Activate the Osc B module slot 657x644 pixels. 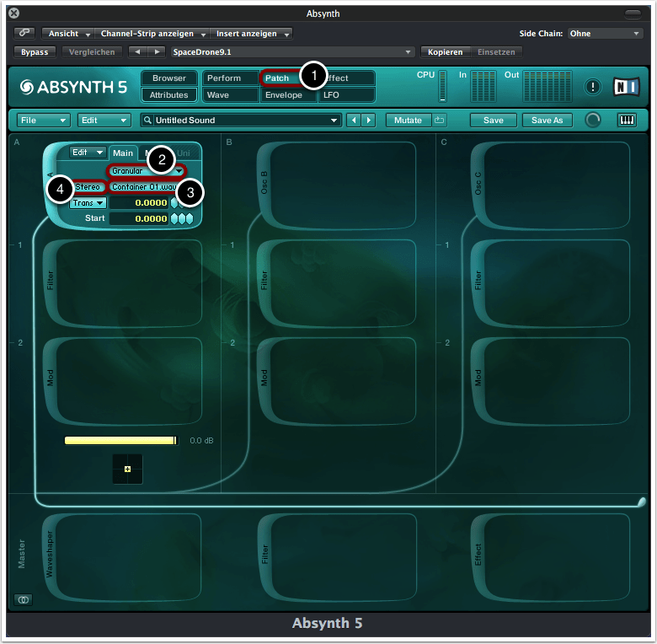pyautogui.click(x=335, y=185)
